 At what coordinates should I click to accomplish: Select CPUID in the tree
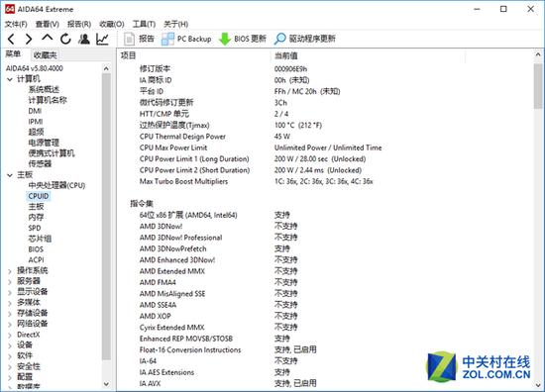39,196
